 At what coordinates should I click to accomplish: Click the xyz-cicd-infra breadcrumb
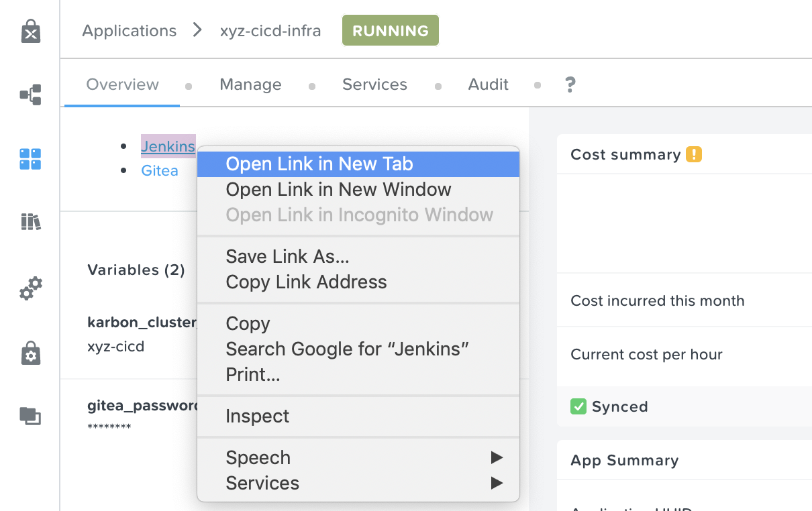[270, 31]
